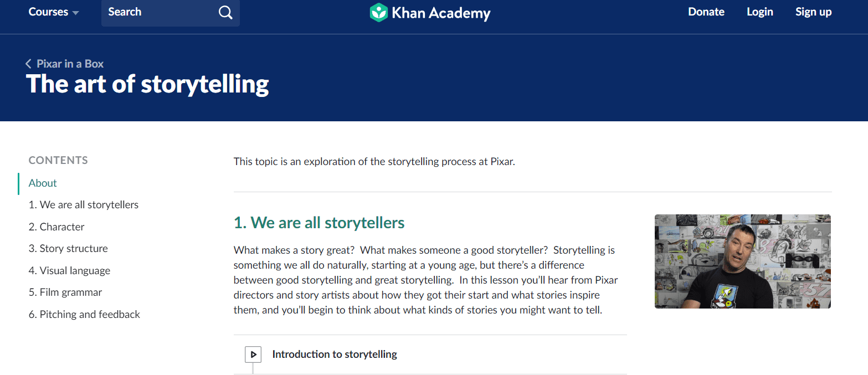Click into the Search input field
This screenshot has height=375, width=868.
160,12
